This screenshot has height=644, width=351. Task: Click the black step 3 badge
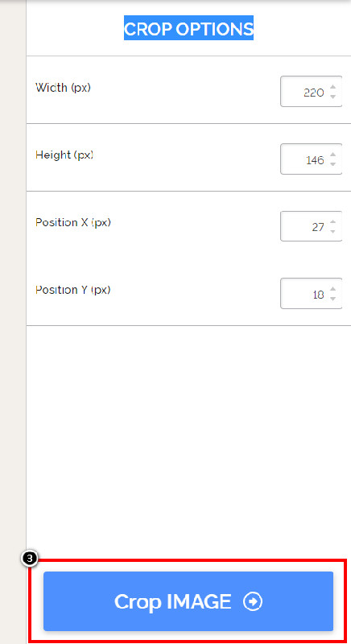point(30,559)
